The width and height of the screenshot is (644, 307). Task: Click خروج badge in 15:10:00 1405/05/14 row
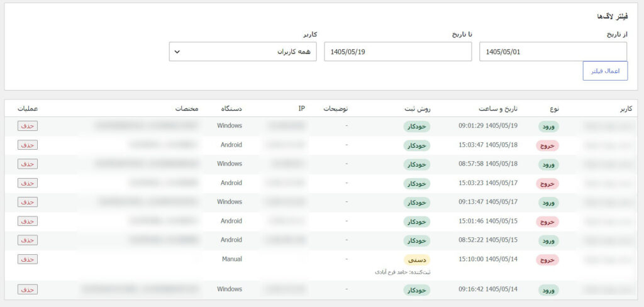click(x=548, y=260)
